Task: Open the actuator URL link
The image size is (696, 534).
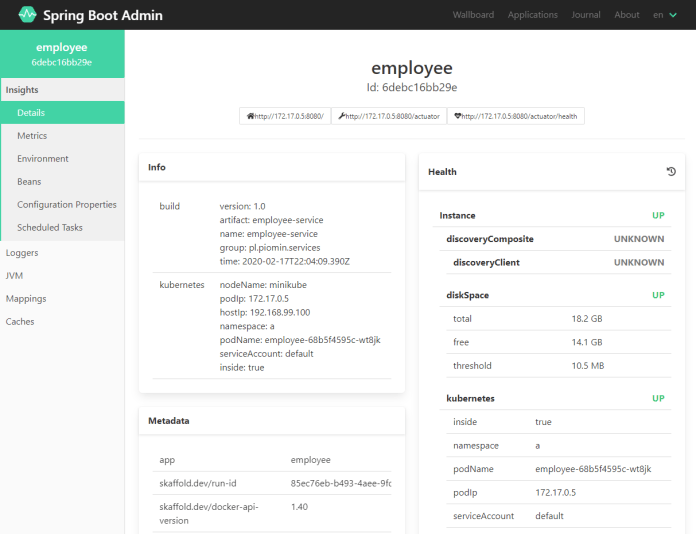Action: point(389,116)
